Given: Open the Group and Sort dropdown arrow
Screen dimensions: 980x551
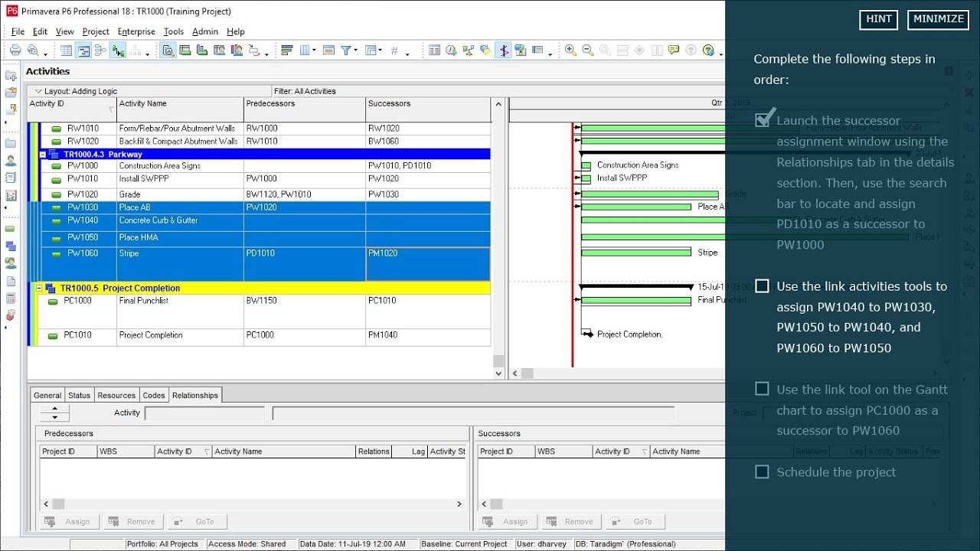Looking at the screenshot, I should pyautogui.click(x=381, y=51).
